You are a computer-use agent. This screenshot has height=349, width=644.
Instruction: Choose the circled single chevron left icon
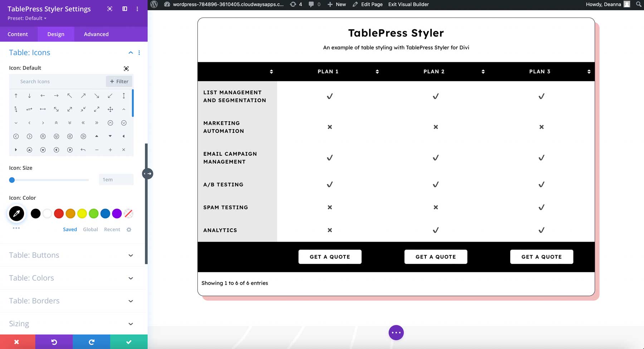pyautogui.click(x=16, y=136)
